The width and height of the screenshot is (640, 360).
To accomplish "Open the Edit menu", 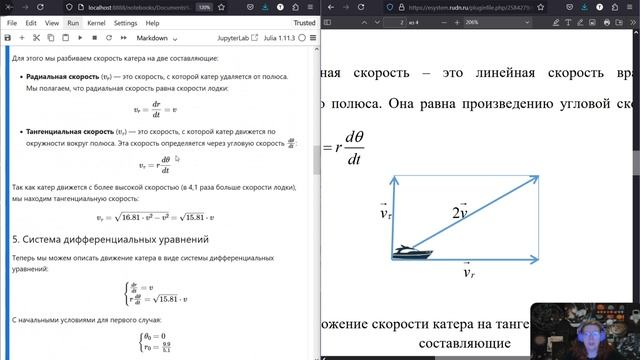I will pos(31,23).
